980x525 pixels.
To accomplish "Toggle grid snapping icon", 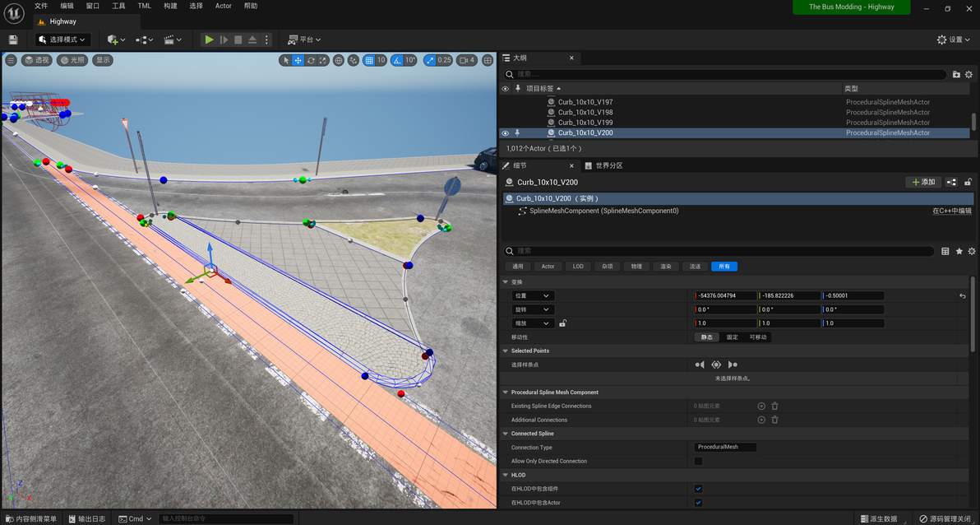I will coord(369,60).
